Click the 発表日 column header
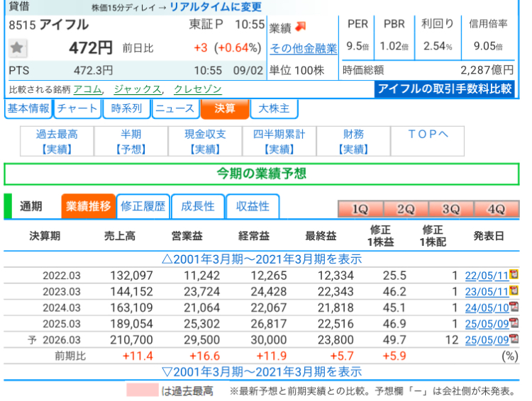This screenshot has width=532, height=401. (489, 236)
